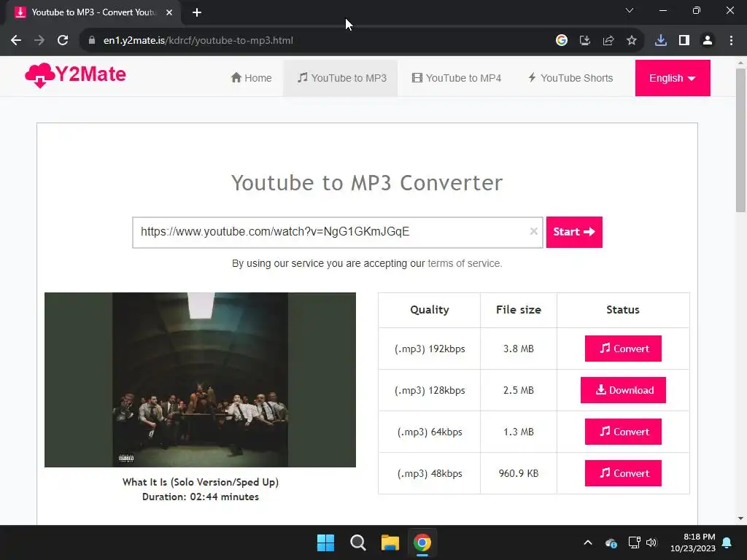Click the network tray icon

(634, 542)
